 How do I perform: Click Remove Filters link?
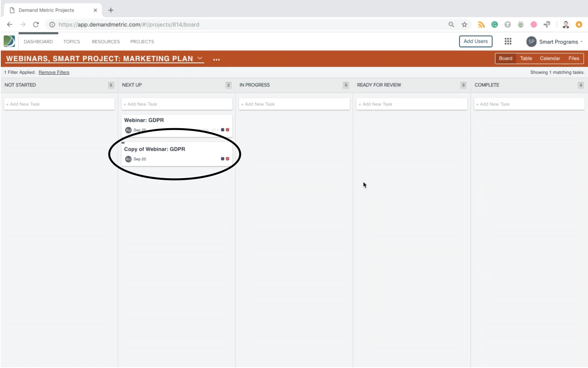(54, 72)
